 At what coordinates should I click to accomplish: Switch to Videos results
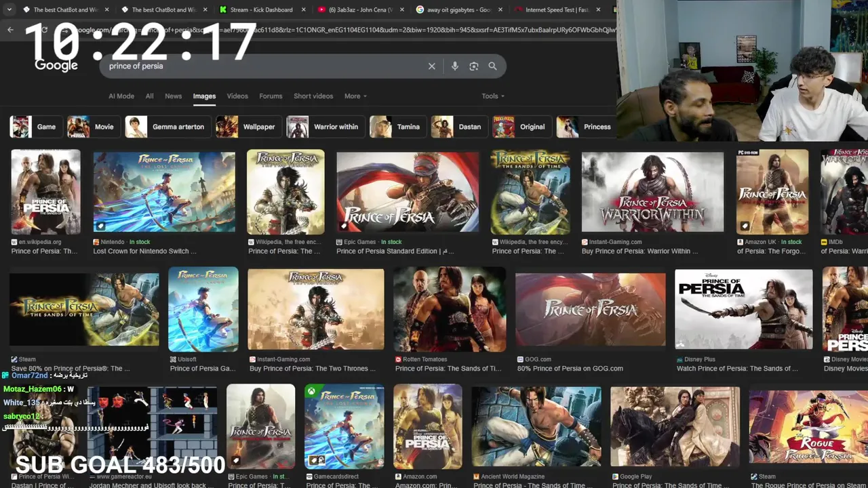[x=237, y=96]
